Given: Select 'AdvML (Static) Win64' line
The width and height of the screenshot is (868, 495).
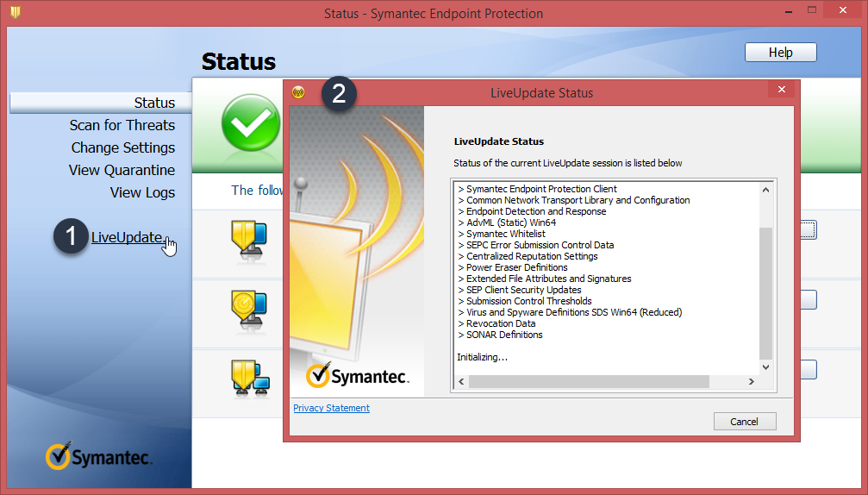Looking at the screenshot, I should pyautogui.click(x=507, y=222).
